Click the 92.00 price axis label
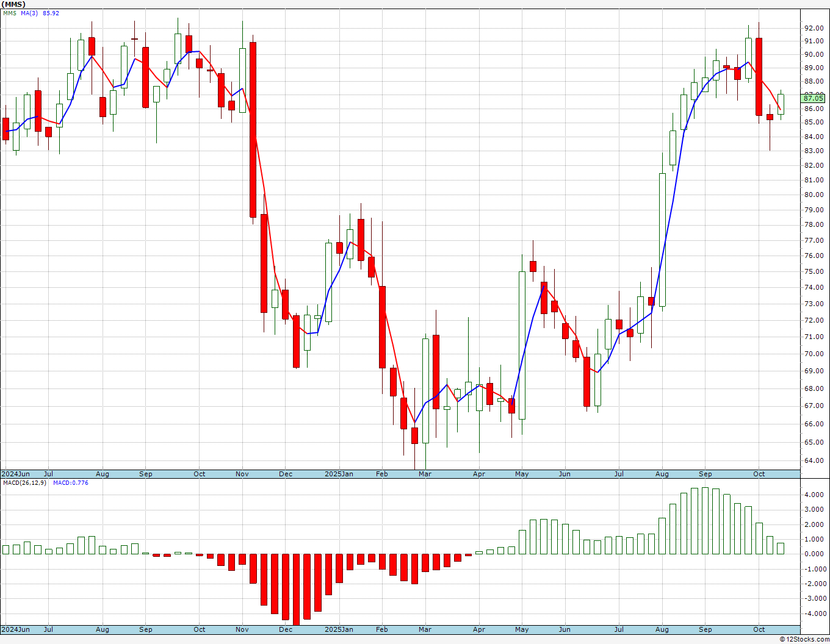 [814, 28]
